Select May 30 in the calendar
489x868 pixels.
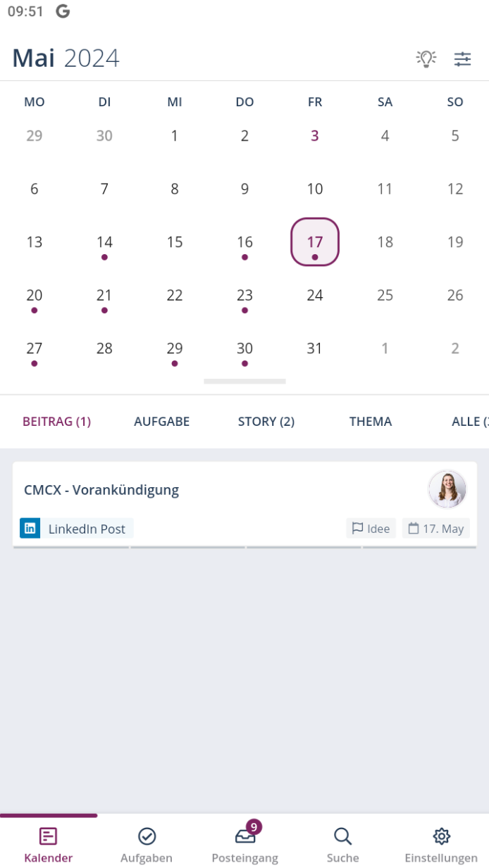pyautogui.click(x=244, y=349)
